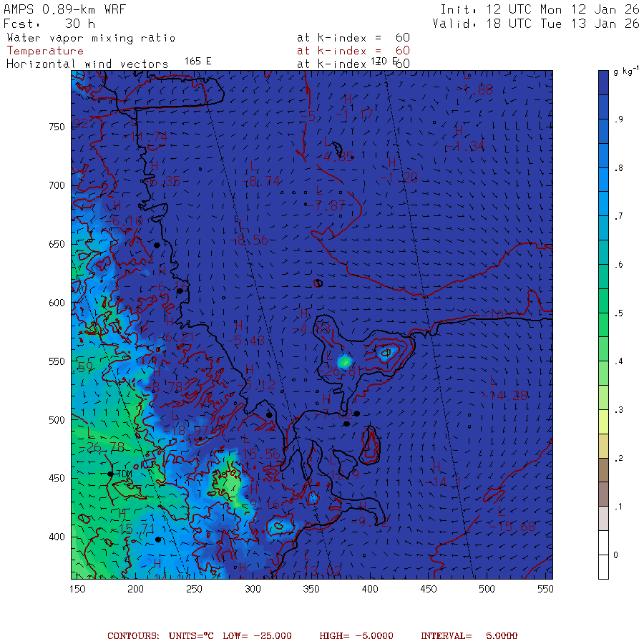Click the ".8" colorbar tick label
Image resolution: width=644 pixels, height=644 pixels.
click(619, 168)
